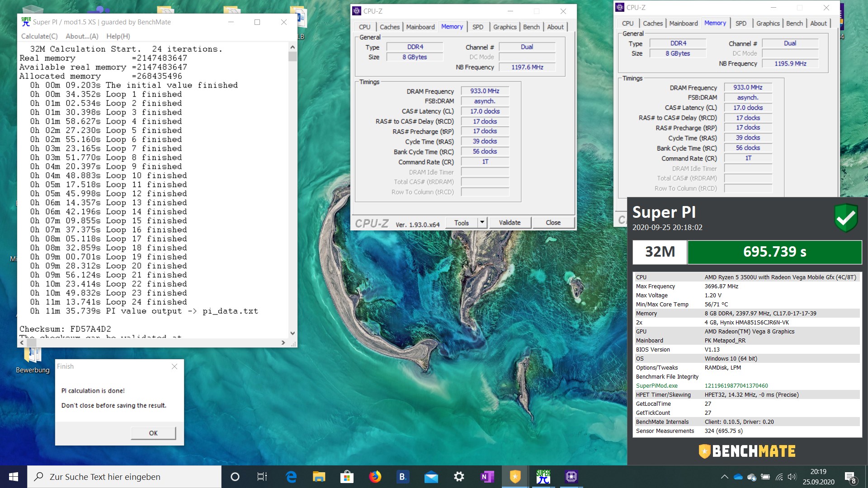Switch to About tab in right CPU-Z
Viewport: 868px width, 488px height.
(x=818, y=23)
